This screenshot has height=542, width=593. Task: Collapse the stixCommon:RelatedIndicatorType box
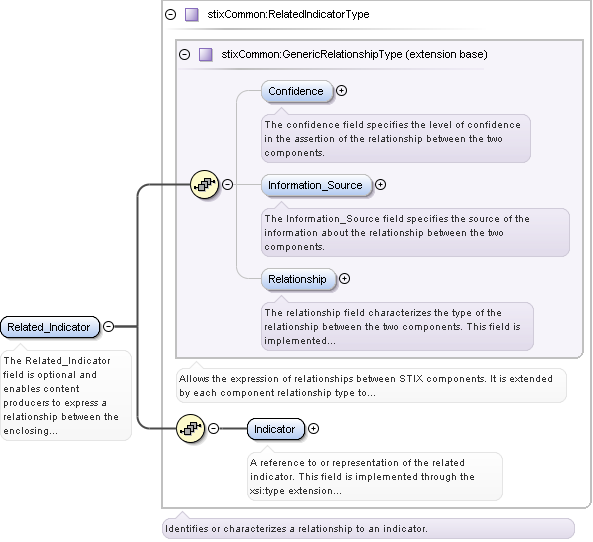[x=171, y=15]
